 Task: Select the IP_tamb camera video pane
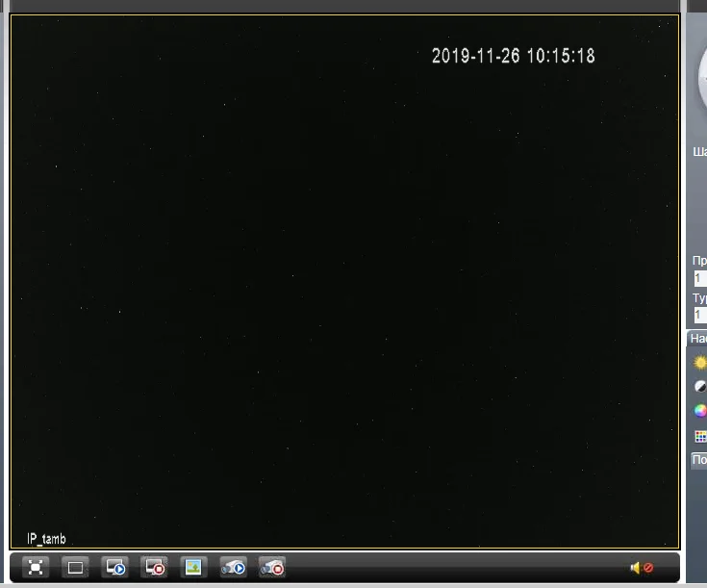coord(344,282)
